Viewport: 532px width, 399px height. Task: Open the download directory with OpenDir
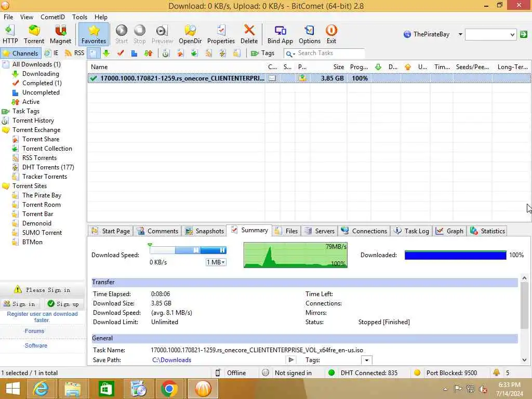pos(190,34)
